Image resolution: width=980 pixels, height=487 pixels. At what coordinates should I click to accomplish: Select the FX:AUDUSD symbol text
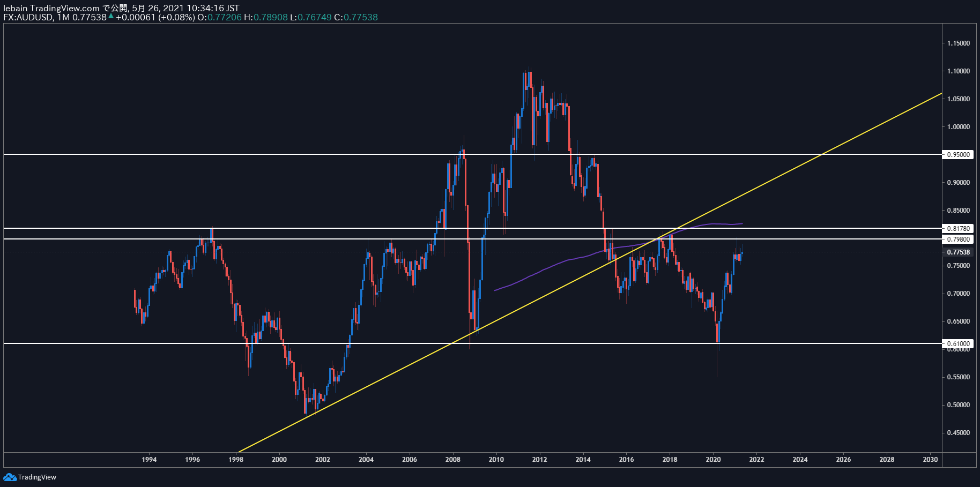pos(28,17)
